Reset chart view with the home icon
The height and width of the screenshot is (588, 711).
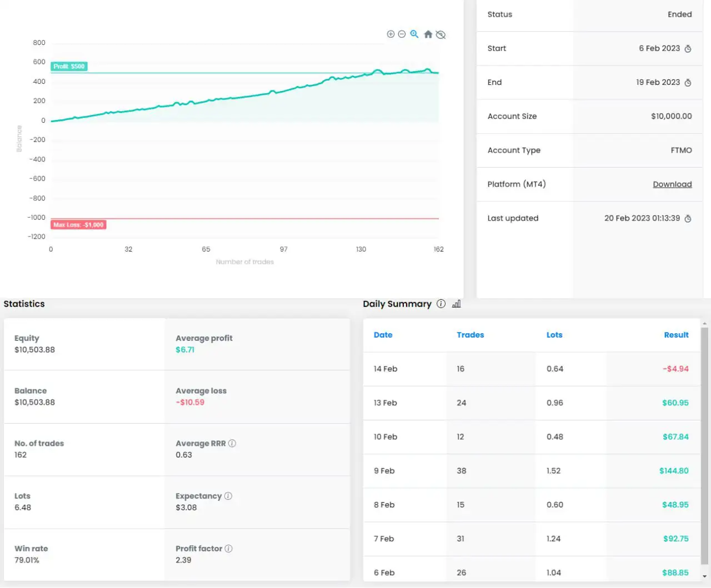[x=428, y=34]
